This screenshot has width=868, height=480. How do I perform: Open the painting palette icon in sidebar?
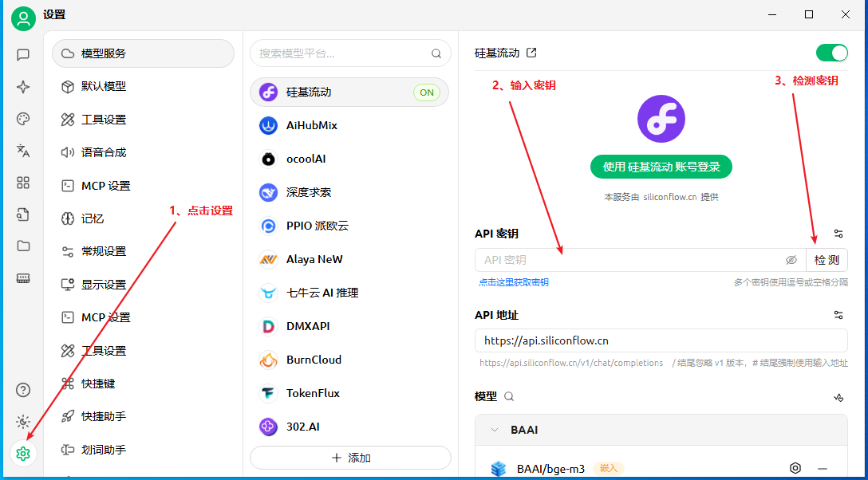[x=23, y=119]
